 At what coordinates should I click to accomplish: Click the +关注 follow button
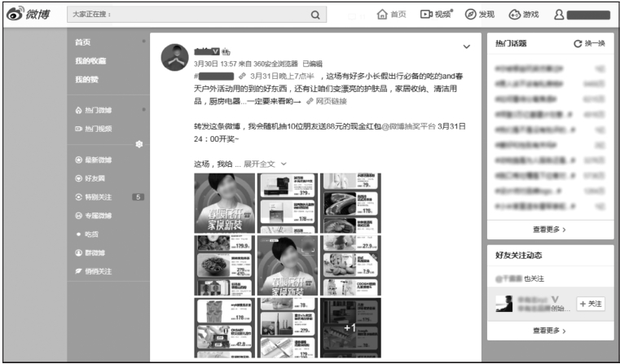click(591, 303)
